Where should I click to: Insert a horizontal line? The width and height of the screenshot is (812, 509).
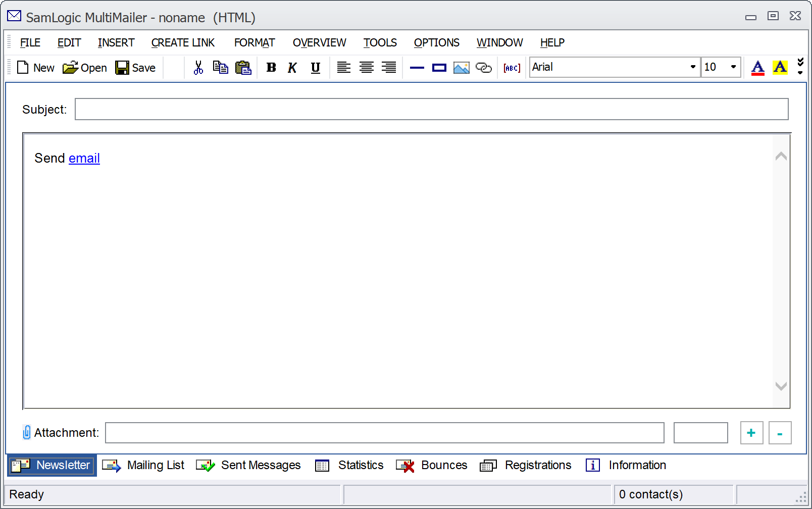click(x=417, y=68)
